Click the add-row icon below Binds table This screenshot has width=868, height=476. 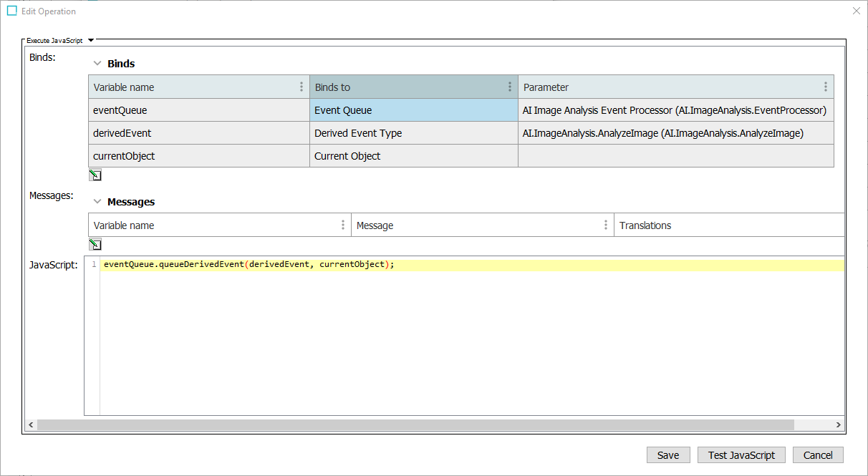95,175
